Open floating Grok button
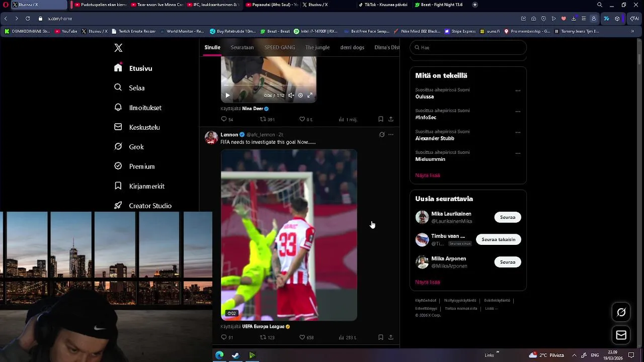Screen dimensions: 644x362 (621, 313)
